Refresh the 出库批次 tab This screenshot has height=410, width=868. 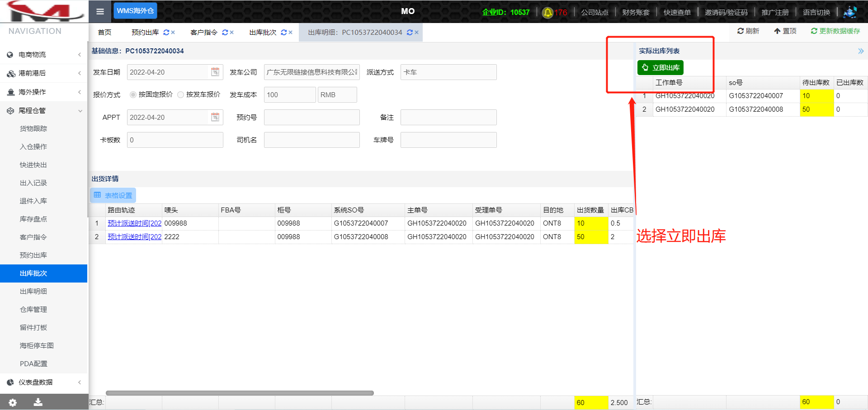[284, 33]
